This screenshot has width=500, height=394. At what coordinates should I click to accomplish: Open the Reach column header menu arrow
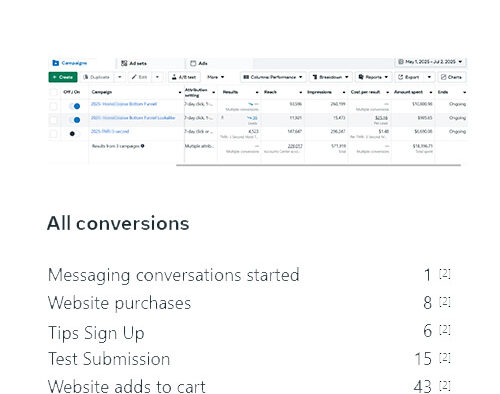point(301,92)
